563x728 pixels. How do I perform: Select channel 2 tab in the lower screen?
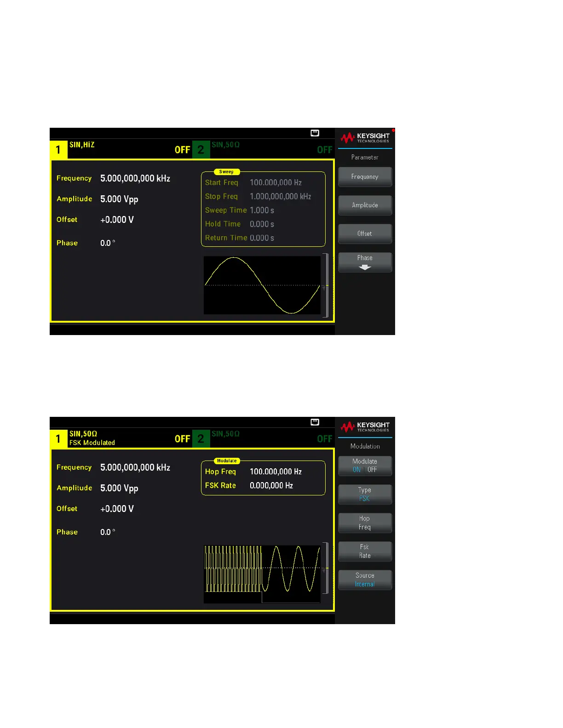201,439
